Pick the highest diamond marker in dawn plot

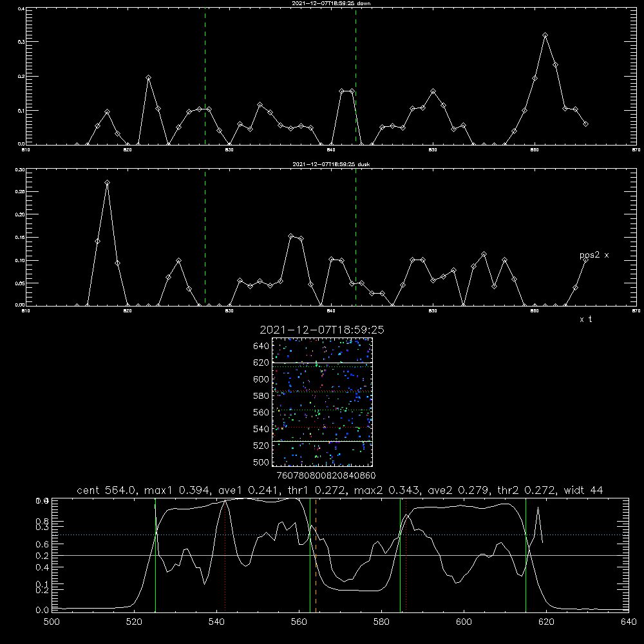click(x=545, y=35)
